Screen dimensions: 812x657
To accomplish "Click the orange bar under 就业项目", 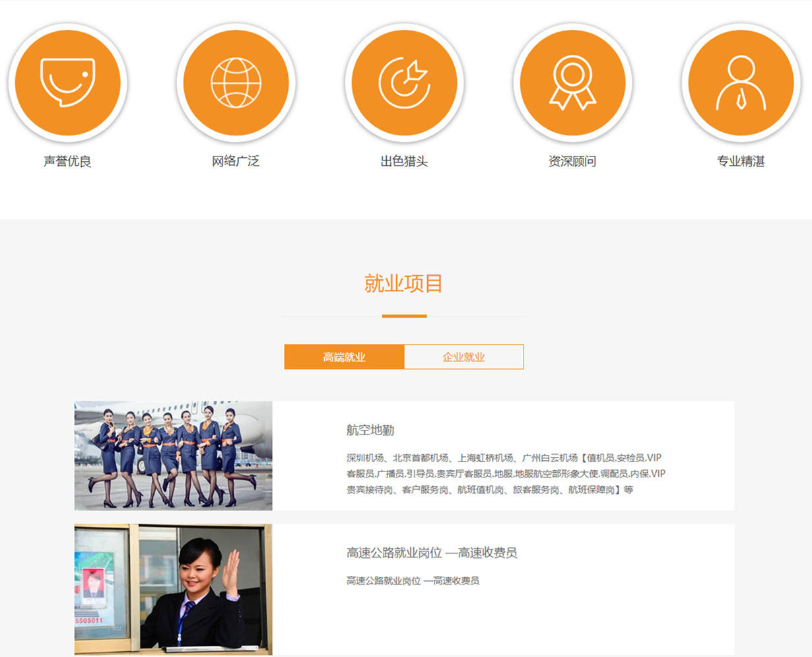I will pos(404,316).
